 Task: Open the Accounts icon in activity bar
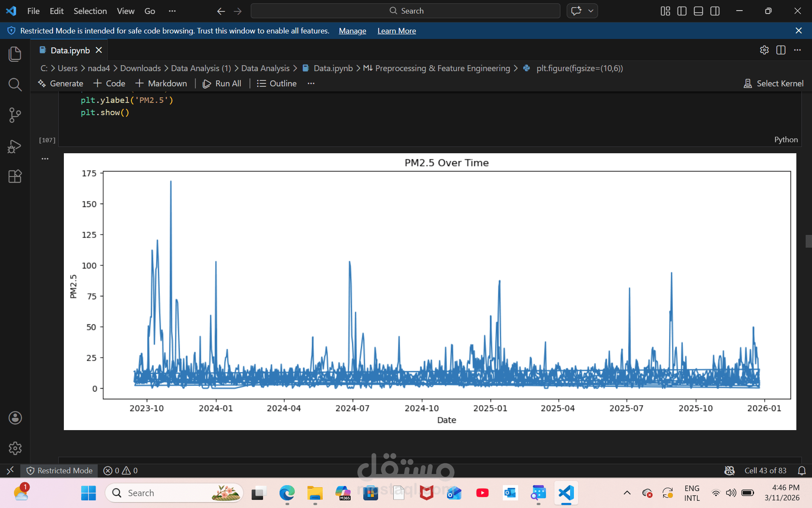[x=15, y=418]
